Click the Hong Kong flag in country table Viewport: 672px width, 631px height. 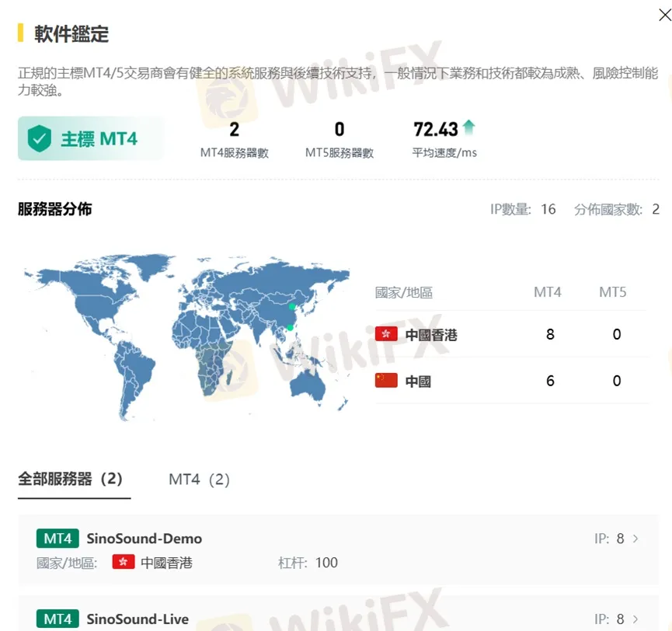[x=386, y=334]
